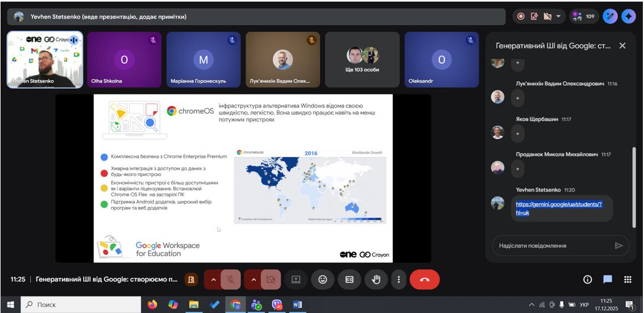Click the red leave call button
This screenshot has height=313, width=644.
coord(424,279)
